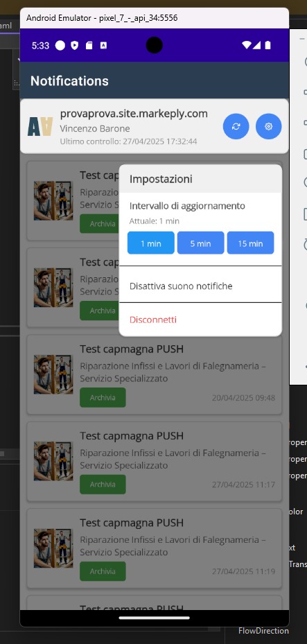Click the status bar clock 5:33
Image resolution: width=307 pixels, height=644 pixels.
point(41,46)
